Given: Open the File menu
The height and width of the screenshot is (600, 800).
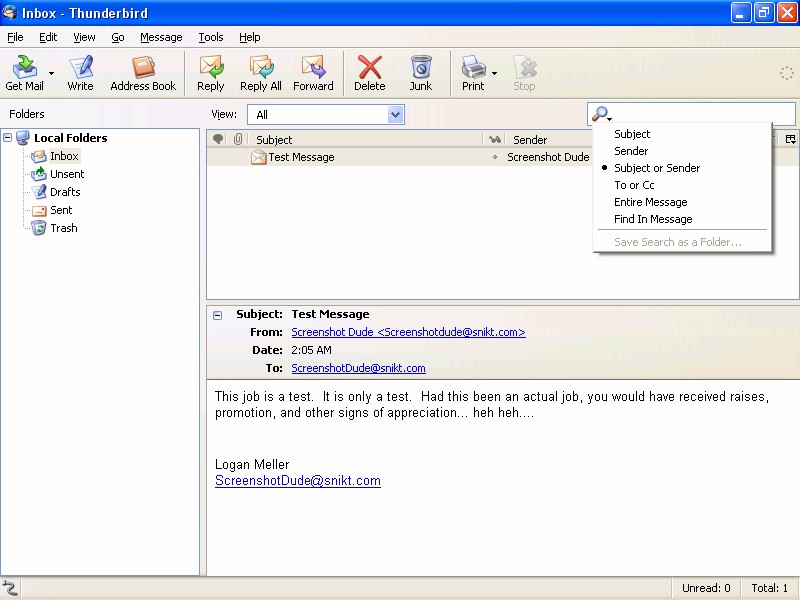Looking at the screenshot, I should pos(15,37).
